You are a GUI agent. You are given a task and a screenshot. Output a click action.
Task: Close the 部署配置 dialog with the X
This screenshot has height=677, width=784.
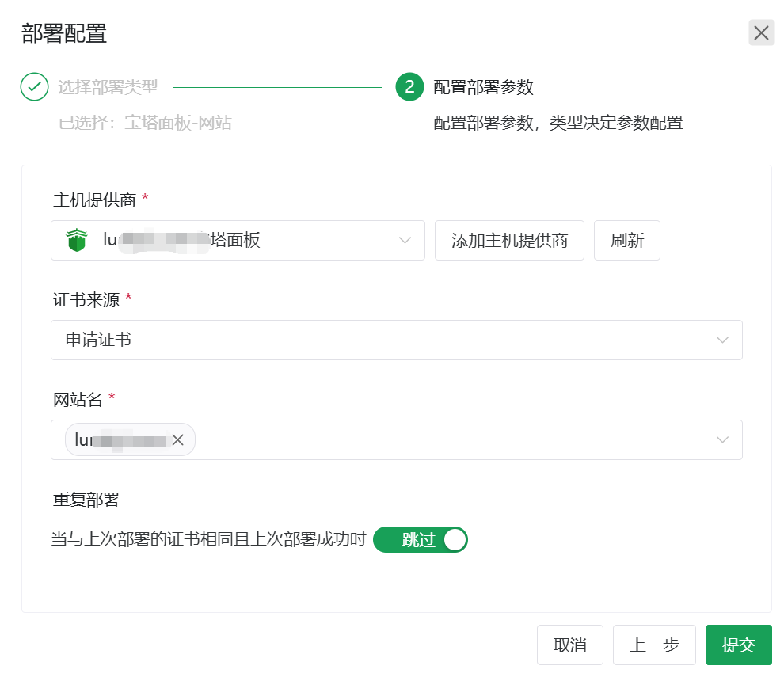761,32
